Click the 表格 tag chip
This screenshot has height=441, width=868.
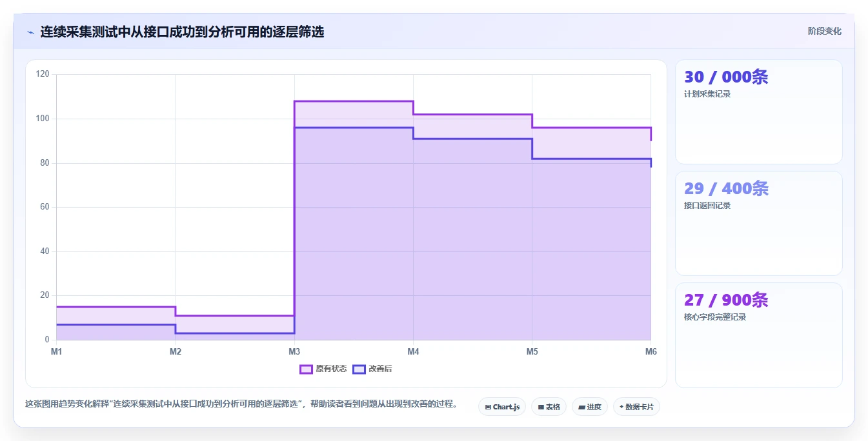point(549,407)
